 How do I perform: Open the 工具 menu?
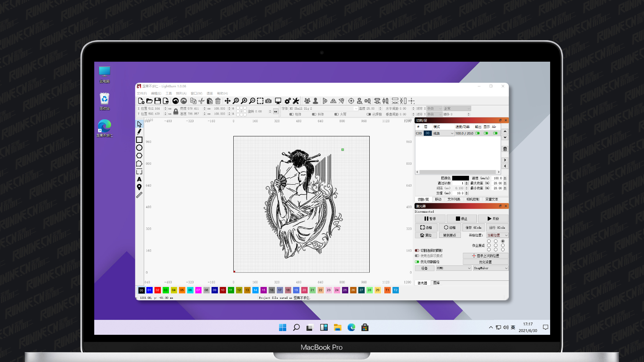point(169,93)
